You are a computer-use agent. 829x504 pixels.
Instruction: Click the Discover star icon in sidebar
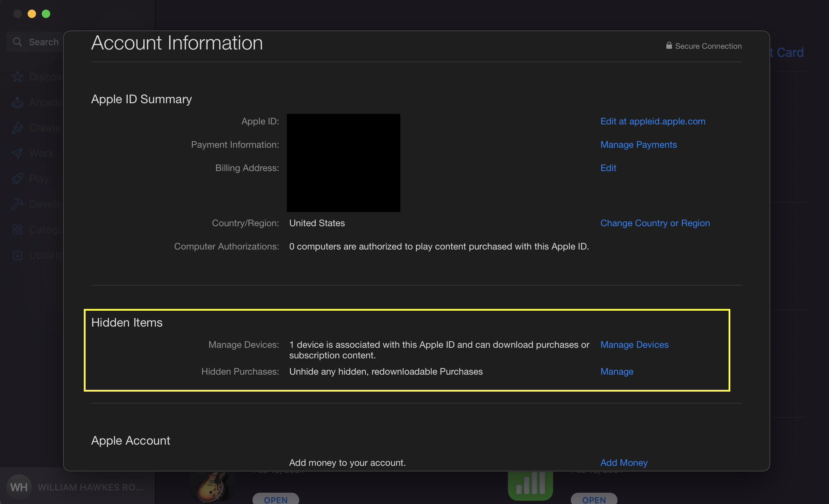[x=17, y=77]
